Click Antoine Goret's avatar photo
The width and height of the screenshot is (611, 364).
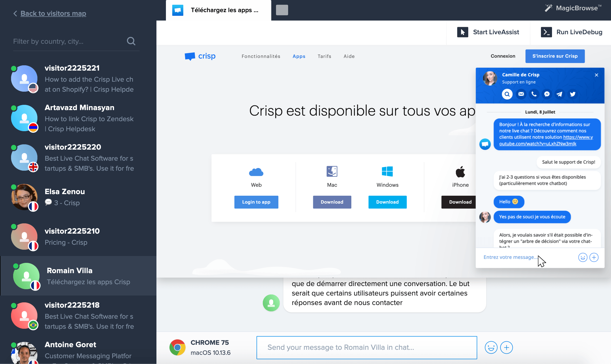(24, 353)
